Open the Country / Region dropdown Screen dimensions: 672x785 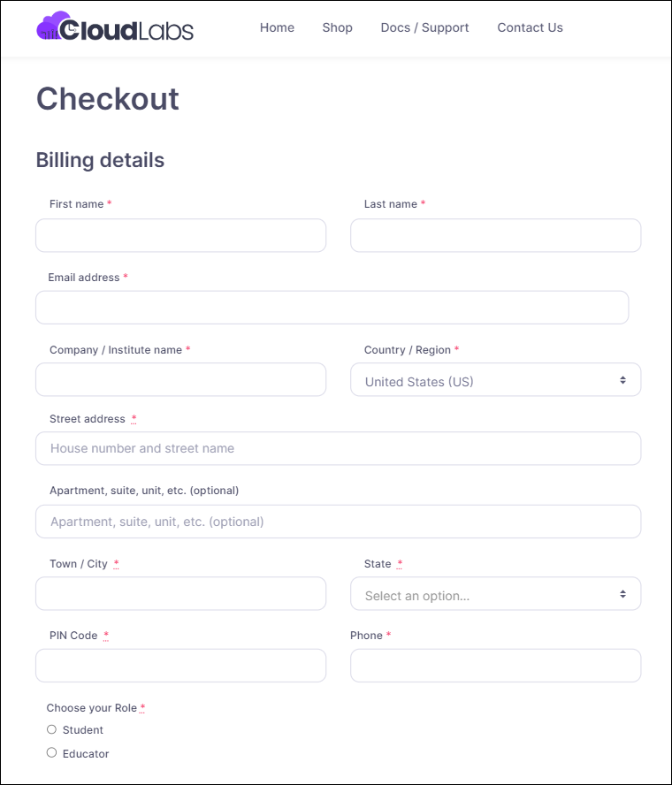tap(495, 379)
